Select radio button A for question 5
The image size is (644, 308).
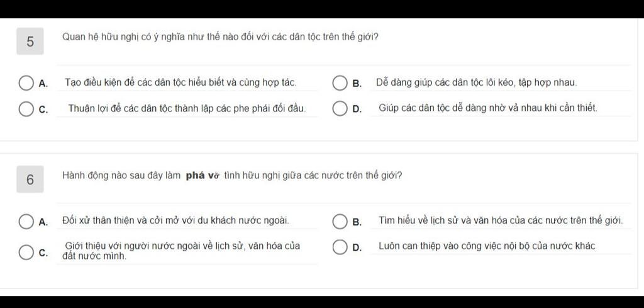tap(26, 83)
